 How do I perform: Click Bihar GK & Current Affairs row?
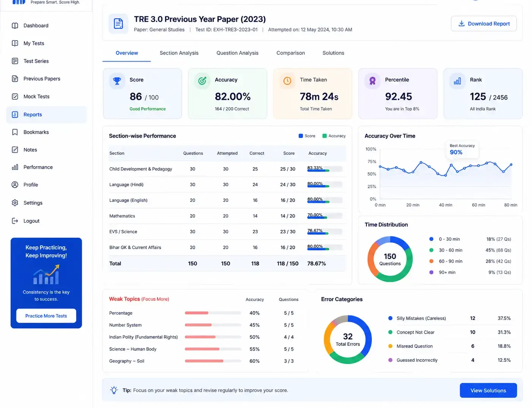(227, 247)
